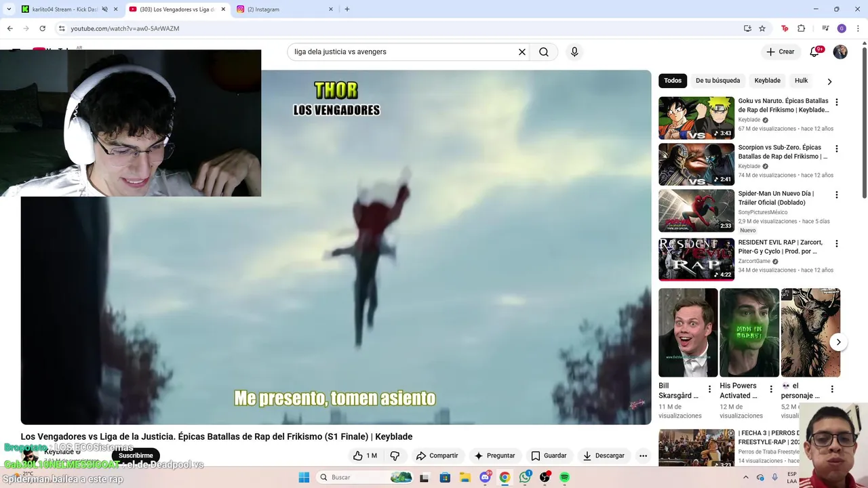Select the De tu búsqueda chip

[717, 81]
